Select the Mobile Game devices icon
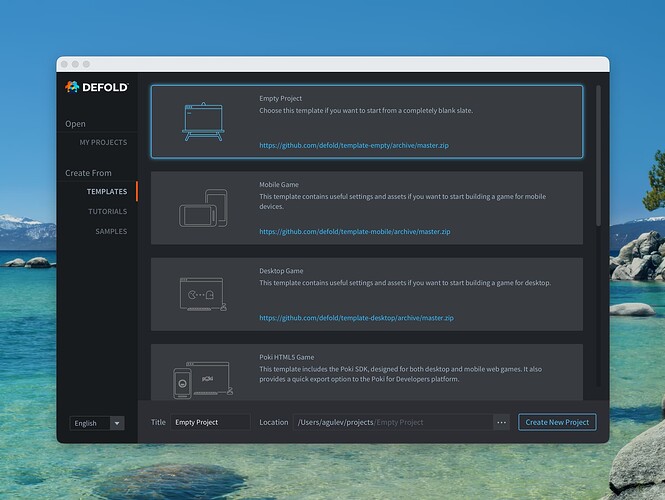The height and width of the screenshot is (500, 665). coord(203,208)
